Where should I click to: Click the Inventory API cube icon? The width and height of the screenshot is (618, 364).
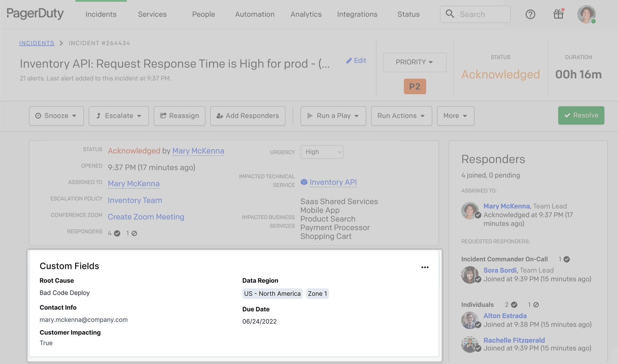coord(304,182)
